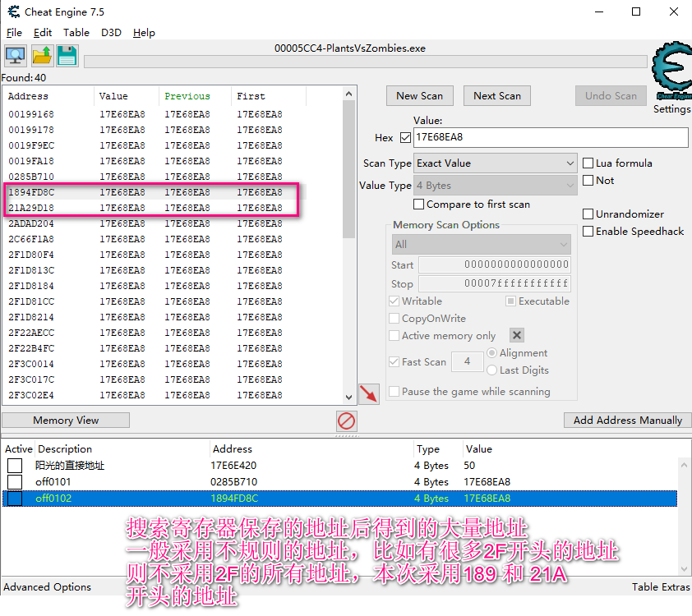The height and width of the screenshot is (616, 692).
Task: Select the Last Digits radio button
Action: coord(491,370)
